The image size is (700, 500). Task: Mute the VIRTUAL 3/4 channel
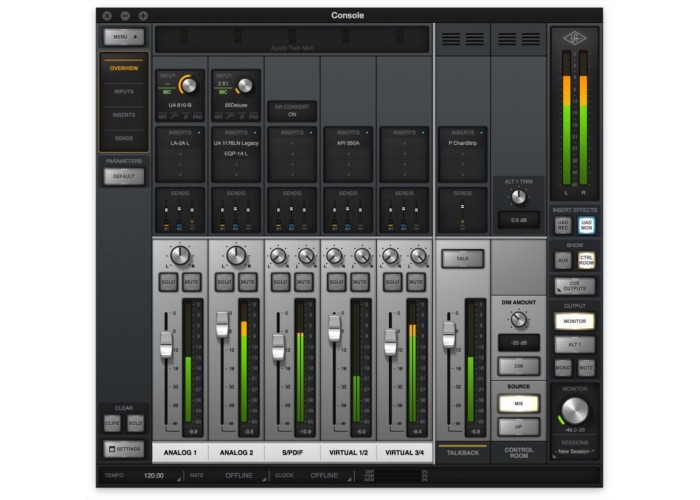point(416,282)
